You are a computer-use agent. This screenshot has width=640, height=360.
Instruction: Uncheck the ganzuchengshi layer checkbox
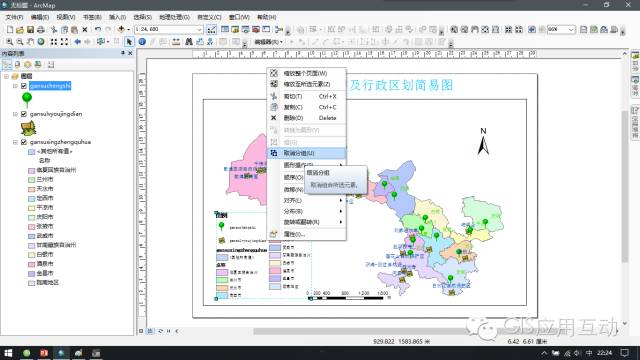pyautogui.click(x=24, y=86)
